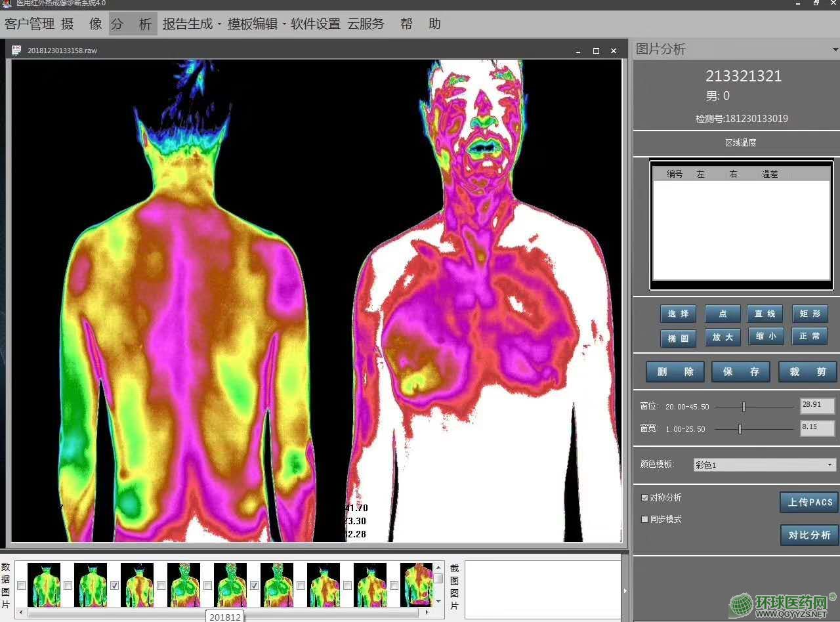The width and height of the screenshot is (840, 622).
Task: Click the 对比分析 compare button
Action: (x=809, y=535)
